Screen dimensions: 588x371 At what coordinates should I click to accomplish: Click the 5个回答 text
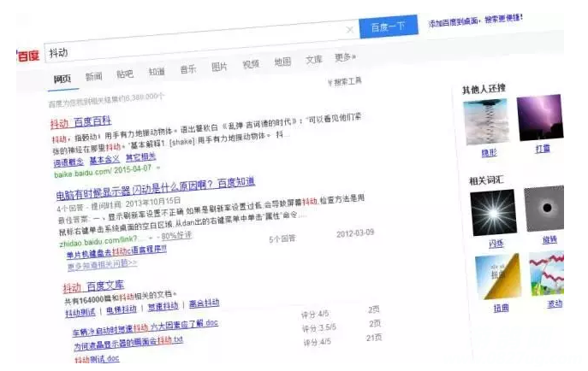click(282, 238)
